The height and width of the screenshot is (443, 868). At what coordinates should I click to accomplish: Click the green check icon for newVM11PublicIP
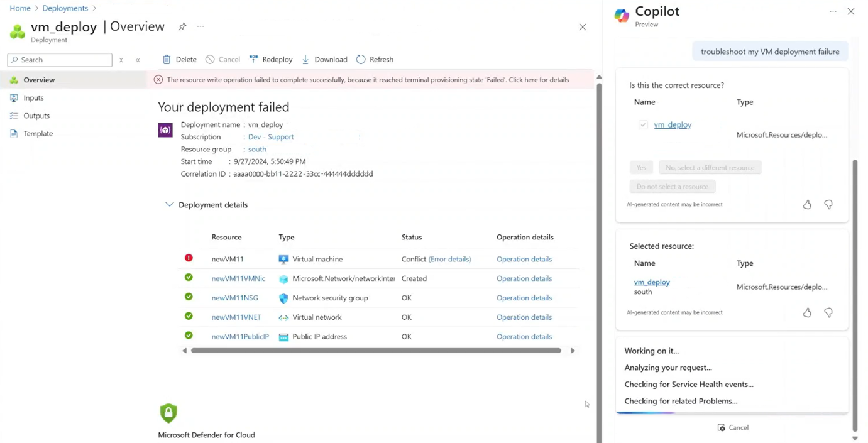[189, 336]
